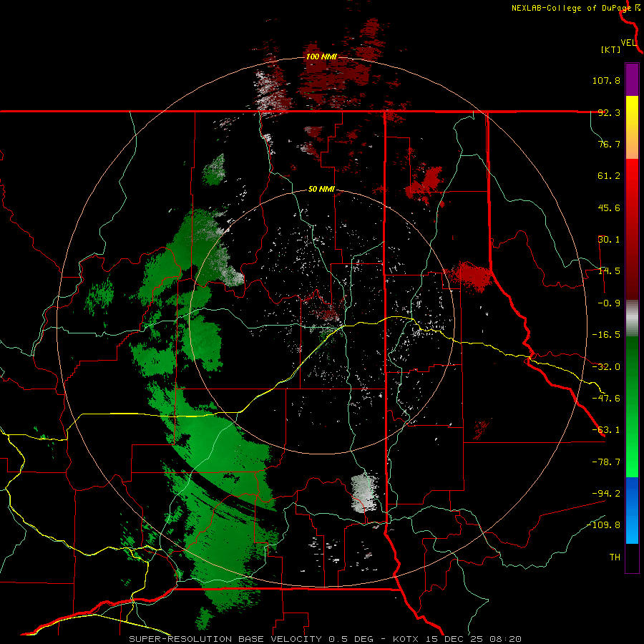Pick the red segment of the velocity scale
Viewport: 644px width, 644px height.
pos(632,229)
